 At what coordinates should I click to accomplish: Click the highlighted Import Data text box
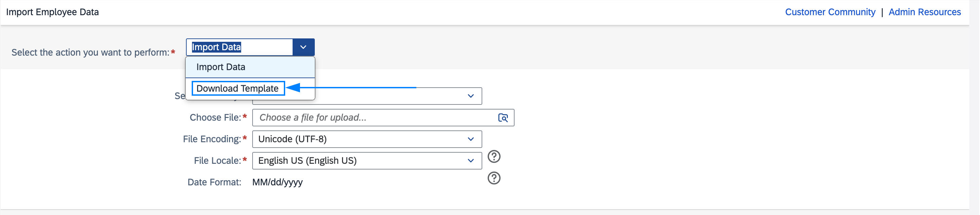[240, 47]
